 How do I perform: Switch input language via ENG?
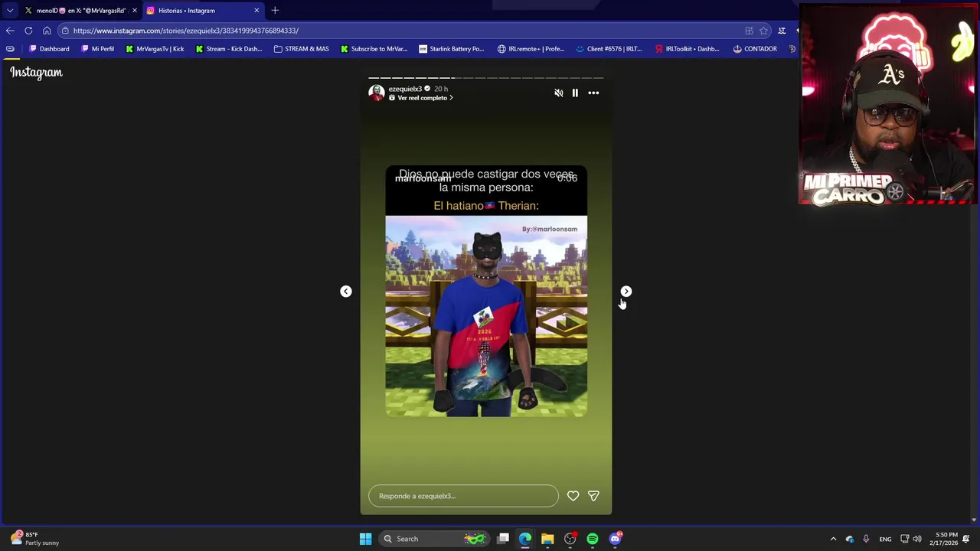point(885,539)
